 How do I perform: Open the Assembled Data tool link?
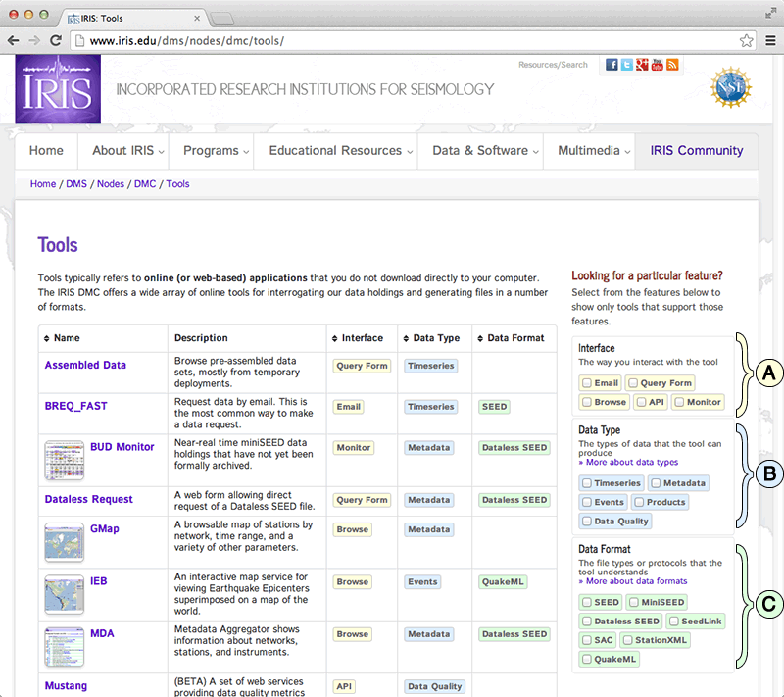coord(85,365)
